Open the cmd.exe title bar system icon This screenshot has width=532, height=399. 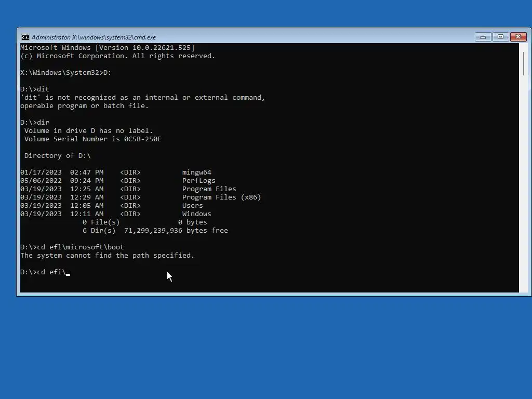click(x=25, y=37)
